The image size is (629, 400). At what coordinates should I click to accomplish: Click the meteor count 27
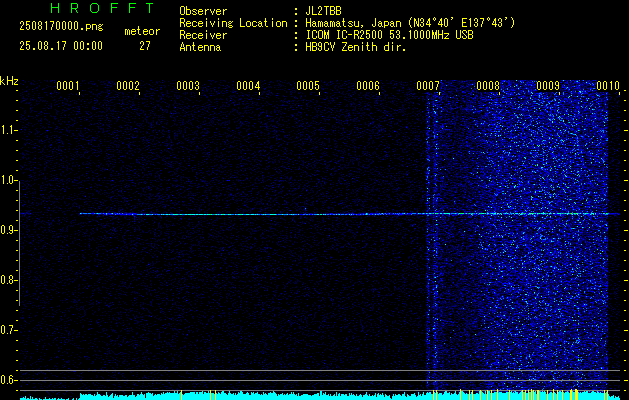[145, 46]
